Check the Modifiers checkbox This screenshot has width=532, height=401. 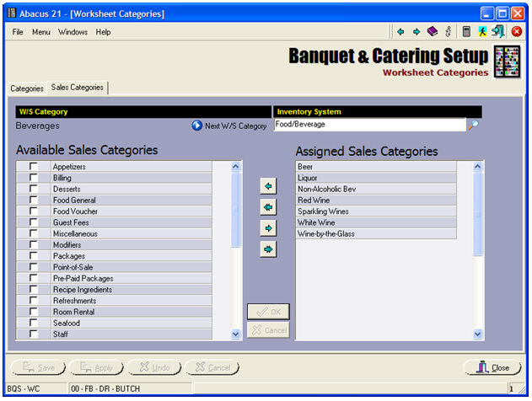[x=33, y=244]
